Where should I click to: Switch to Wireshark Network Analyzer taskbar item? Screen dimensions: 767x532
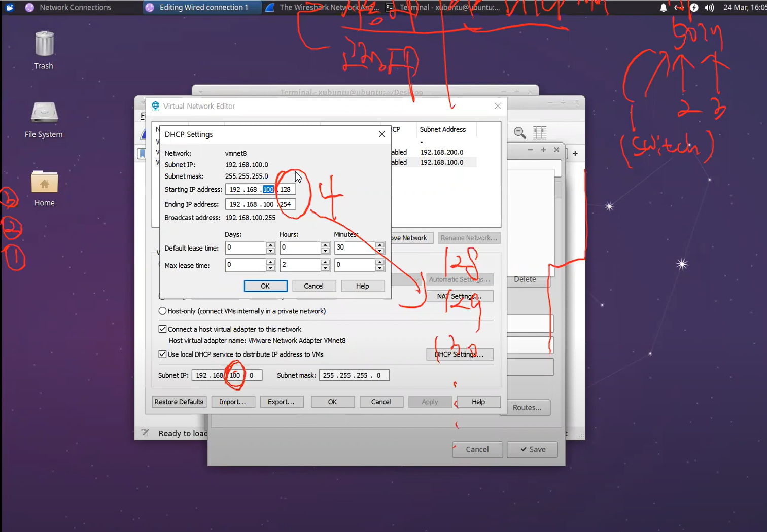(x=322, y=7)
